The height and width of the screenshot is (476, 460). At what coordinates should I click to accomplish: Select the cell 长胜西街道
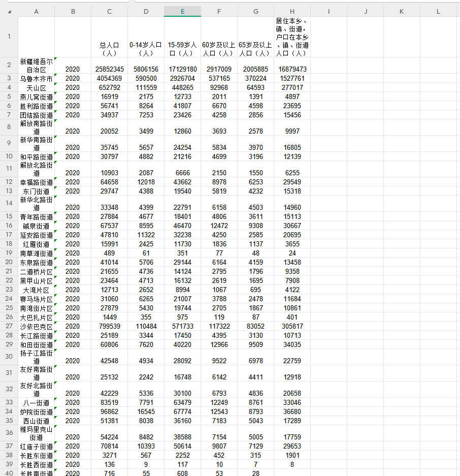(x=37, y=464)
